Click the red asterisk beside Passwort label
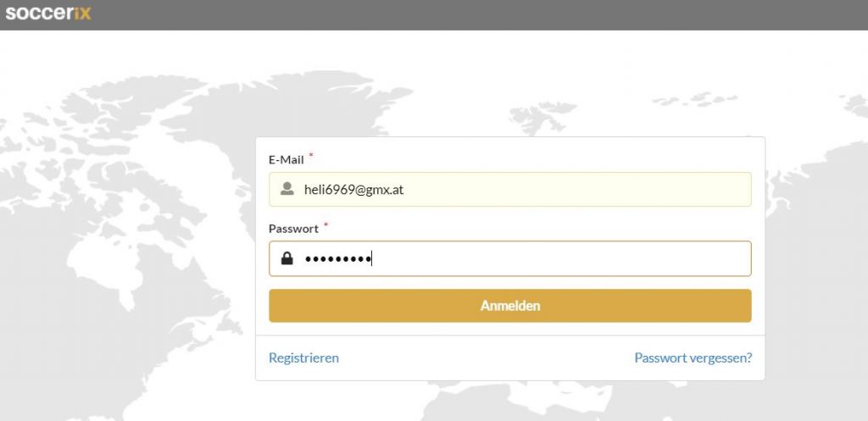868x421 pixels. click(326, 224)
